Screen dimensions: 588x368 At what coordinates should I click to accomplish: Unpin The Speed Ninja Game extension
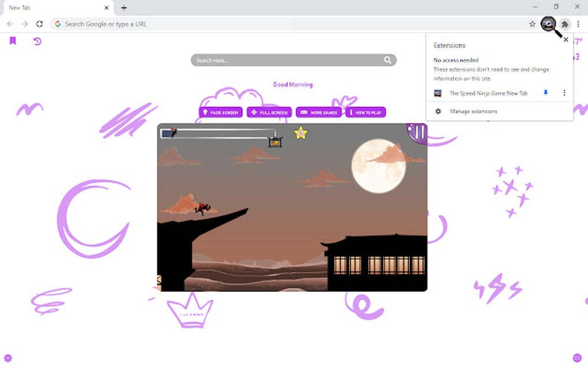(545, 93)
